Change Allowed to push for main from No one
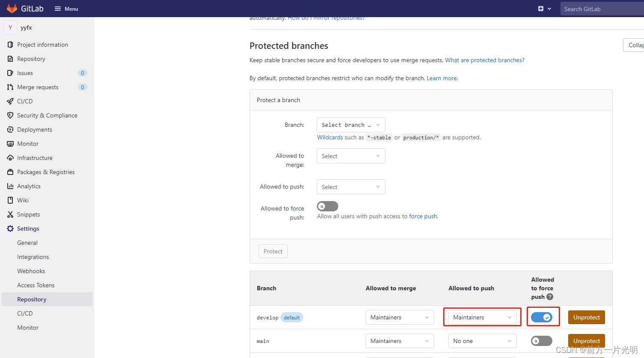This screenshot has height=358, width=644. tap(482, 340)
